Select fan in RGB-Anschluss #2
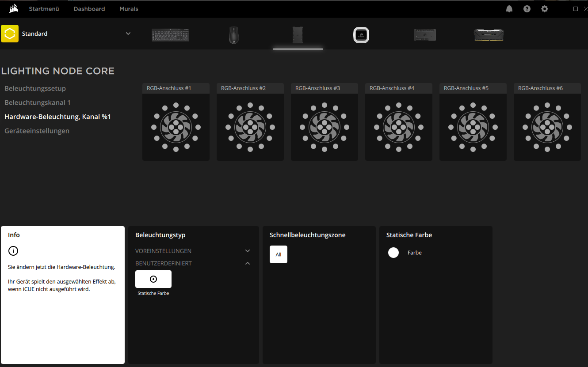The height and width of the screenshot is (367, 588). pos(250,127)
